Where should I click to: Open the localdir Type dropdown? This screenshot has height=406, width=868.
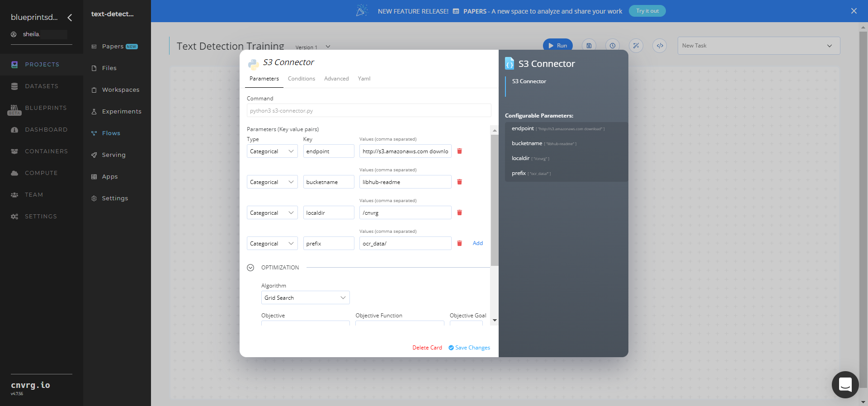pyautogui.click(x=272, y=212)
